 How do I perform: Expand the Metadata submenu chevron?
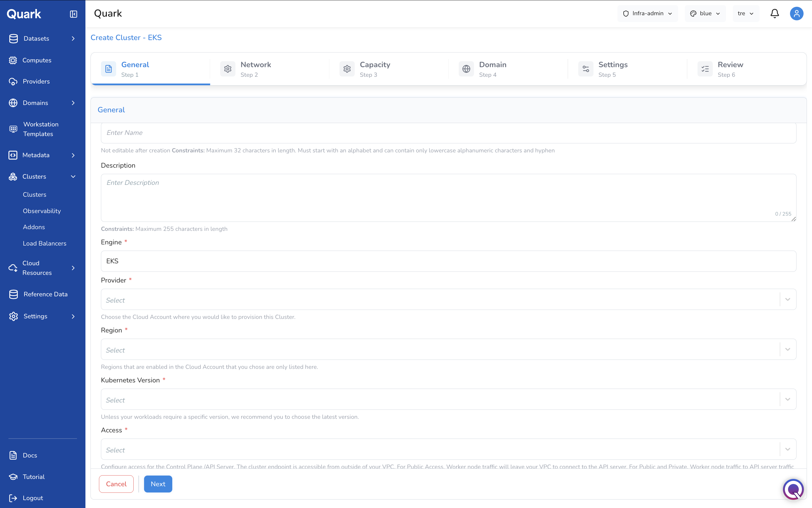click(x=73, y=155)
